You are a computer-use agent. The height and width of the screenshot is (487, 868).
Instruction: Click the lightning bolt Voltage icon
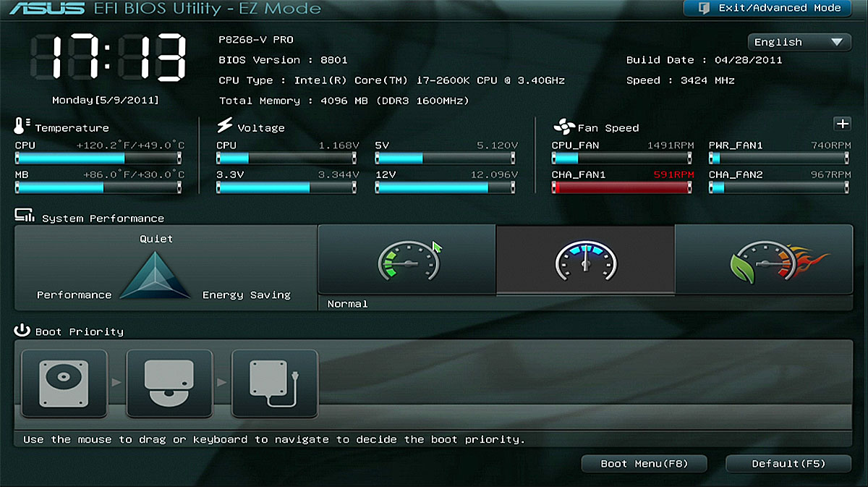coord(224,125)
